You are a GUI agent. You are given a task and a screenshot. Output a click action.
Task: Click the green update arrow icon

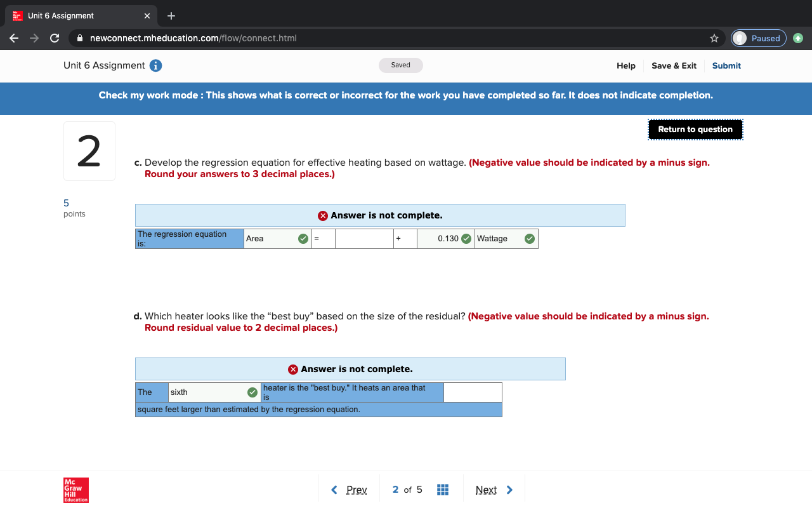tap(799, 38)
